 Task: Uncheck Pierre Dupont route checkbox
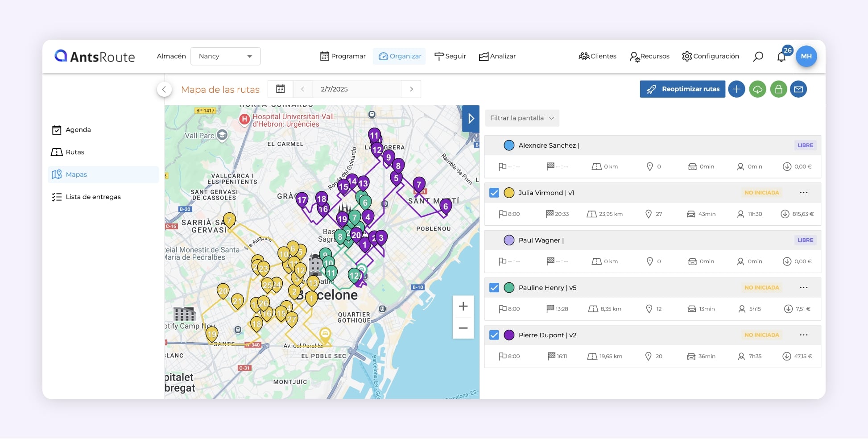click(494, 335)
